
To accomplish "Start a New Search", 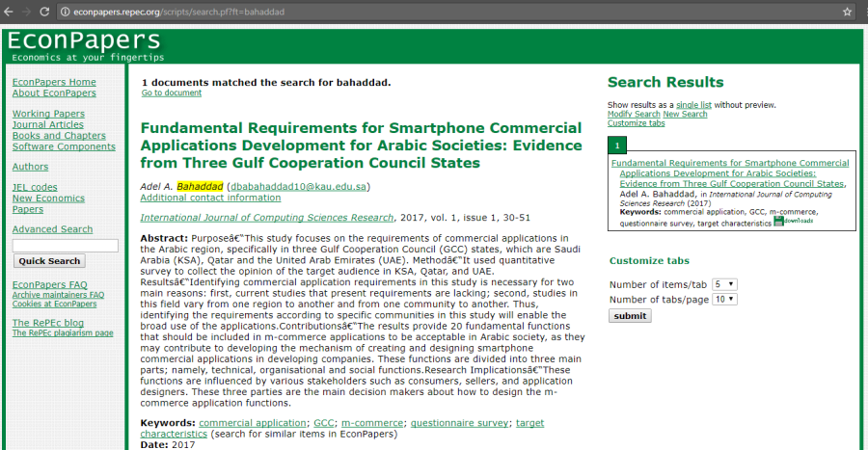I will (686, 114).
